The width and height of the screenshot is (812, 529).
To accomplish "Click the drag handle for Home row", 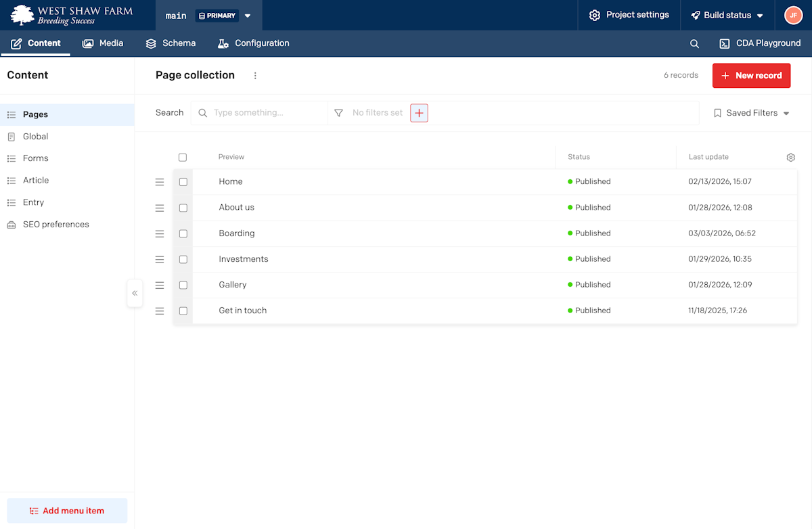I will pyautogui.click(x=160, y=182).
